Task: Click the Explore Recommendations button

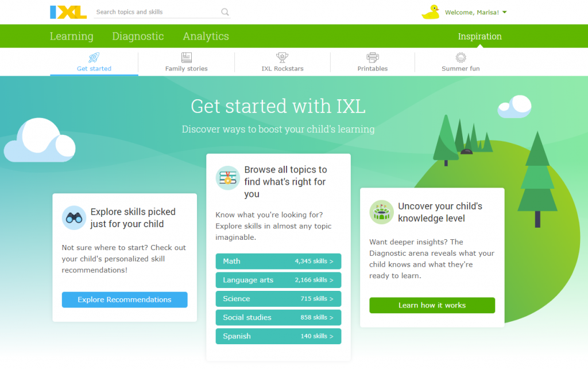Action: [124, 299]
